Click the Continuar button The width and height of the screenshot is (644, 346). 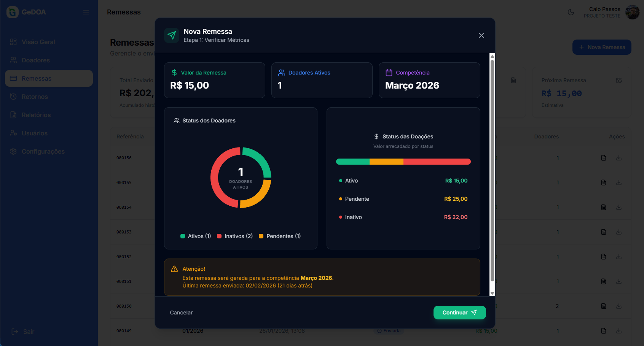[x=459, y=313]
